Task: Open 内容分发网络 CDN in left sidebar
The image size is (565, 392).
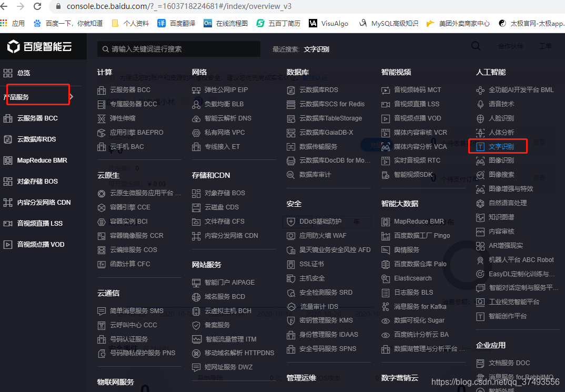Action: click(x=44, y=203)
